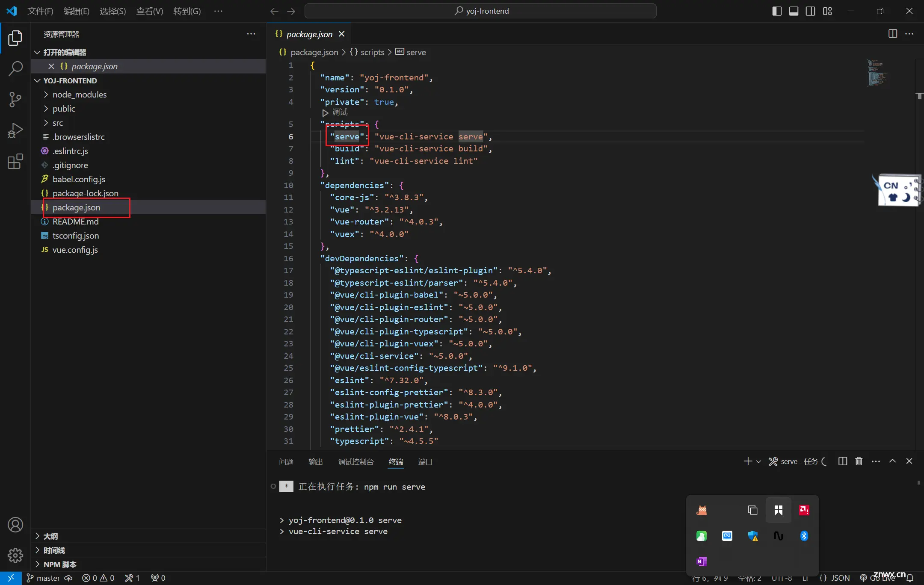Open the Run and Debug view
Screen dimensions: 924x585
[15, 130]
